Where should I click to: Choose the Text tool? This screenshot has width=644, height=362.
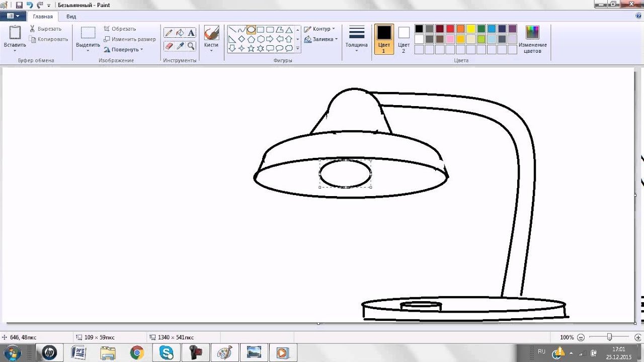(191, 33)
